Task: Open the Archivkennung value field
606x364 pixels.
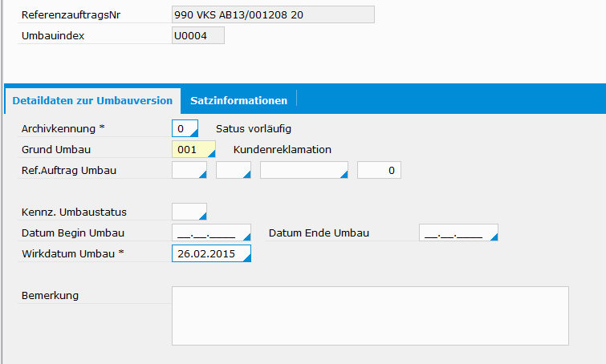Action: pos(184,128)
